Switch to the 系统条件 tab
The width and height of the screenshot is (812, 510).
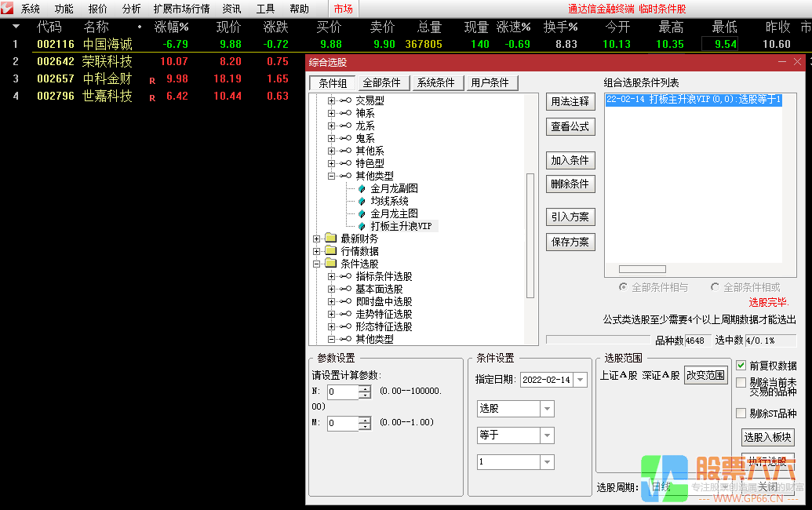pos(436,83)
